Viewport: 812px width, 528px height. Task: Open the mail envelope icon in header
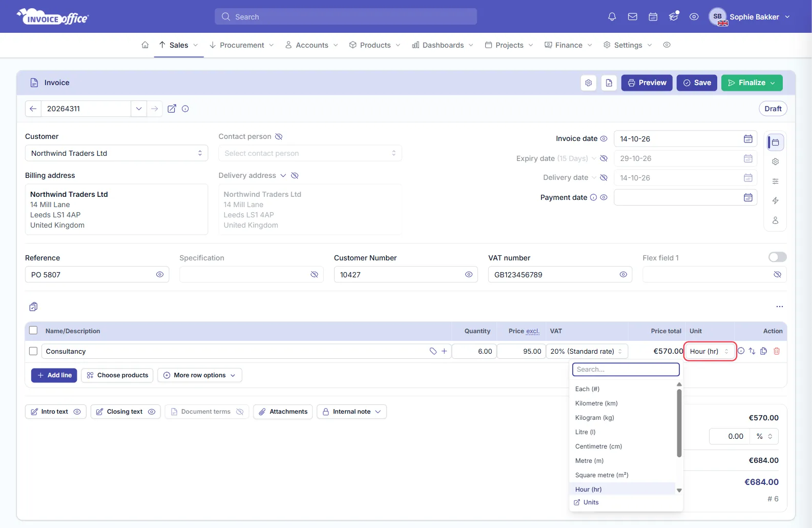(x=633, y=17)
